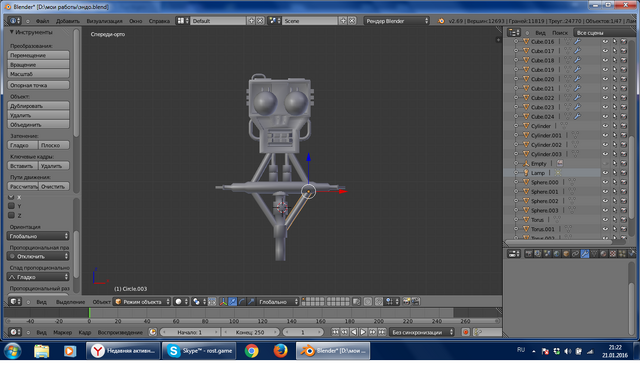Screen dimensions: 640x377
Task: Click the green current-frame marker in timeline
Action: [x=89, y=313]
